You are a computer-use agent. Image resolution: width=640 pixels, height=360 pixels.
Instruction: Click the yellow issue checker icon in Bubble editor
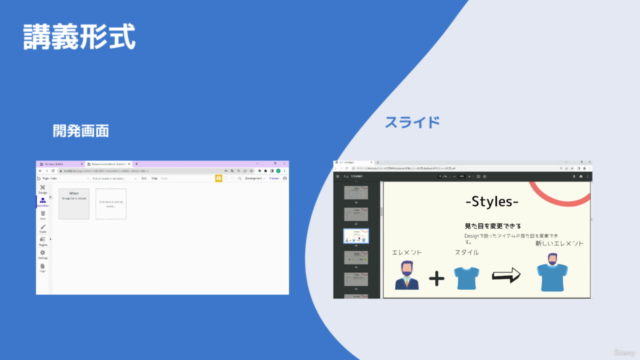click(x=218, y=178)
